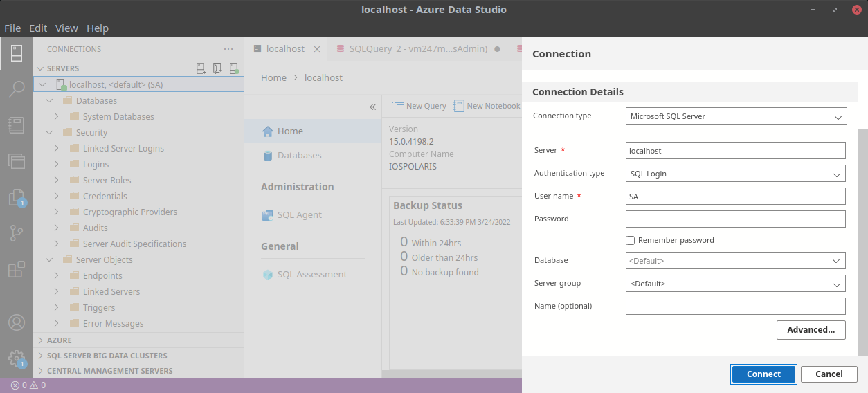Click the New Connection icon in Servers header

[201, 68]
